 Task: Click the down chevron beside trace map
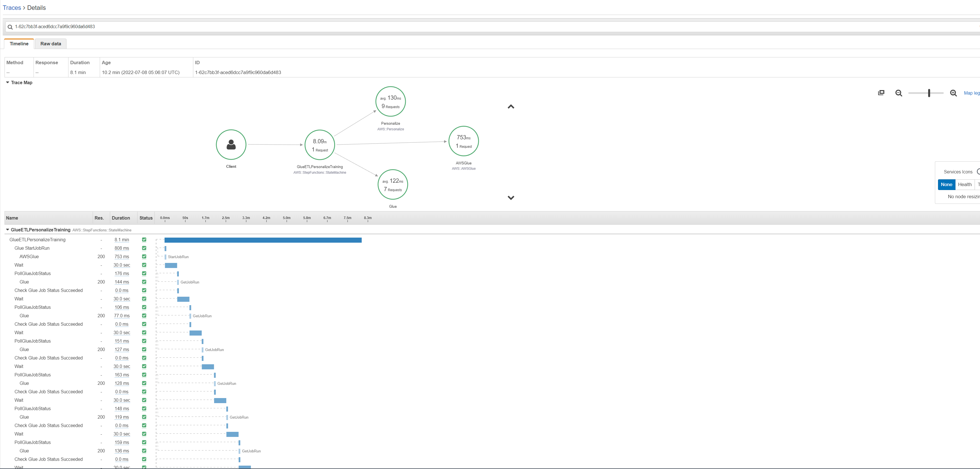pyautogui.click(x=511, y=198)
